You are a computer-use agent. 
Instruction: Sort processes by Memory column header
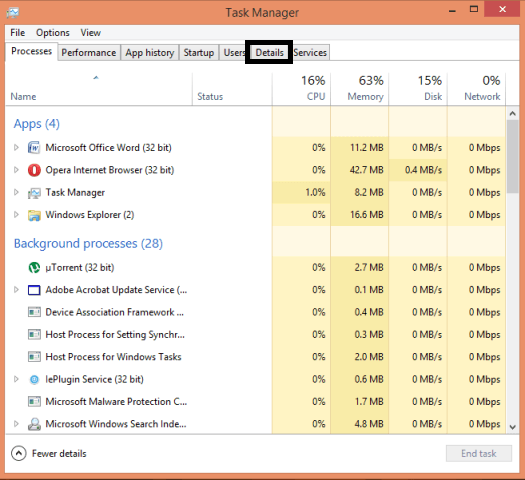[x=360, y=89]
